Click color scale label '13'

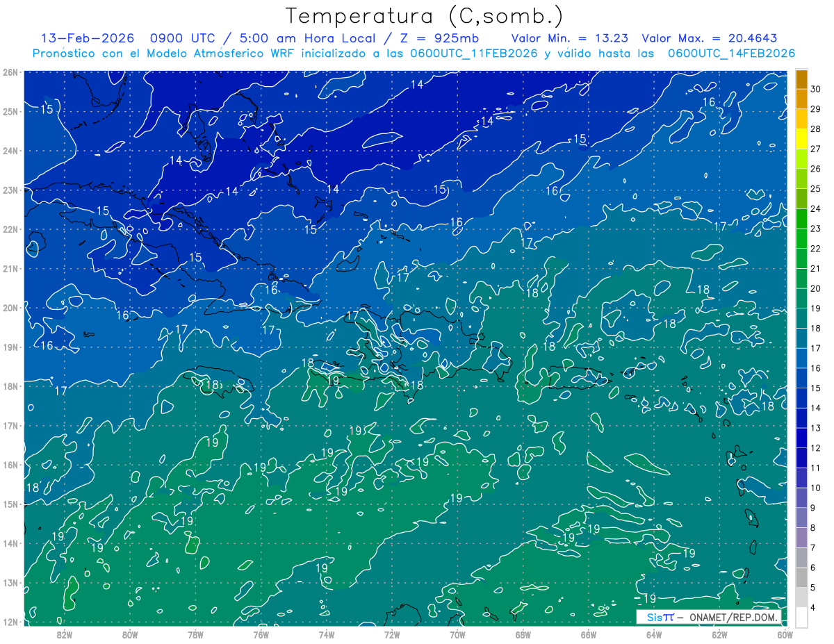click(815, 428)
